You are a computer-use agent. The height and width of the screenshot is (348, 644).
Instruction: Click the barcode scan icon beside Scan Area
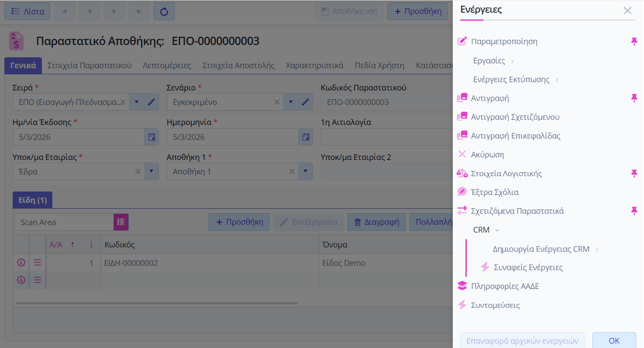click(x=121, y=222)
